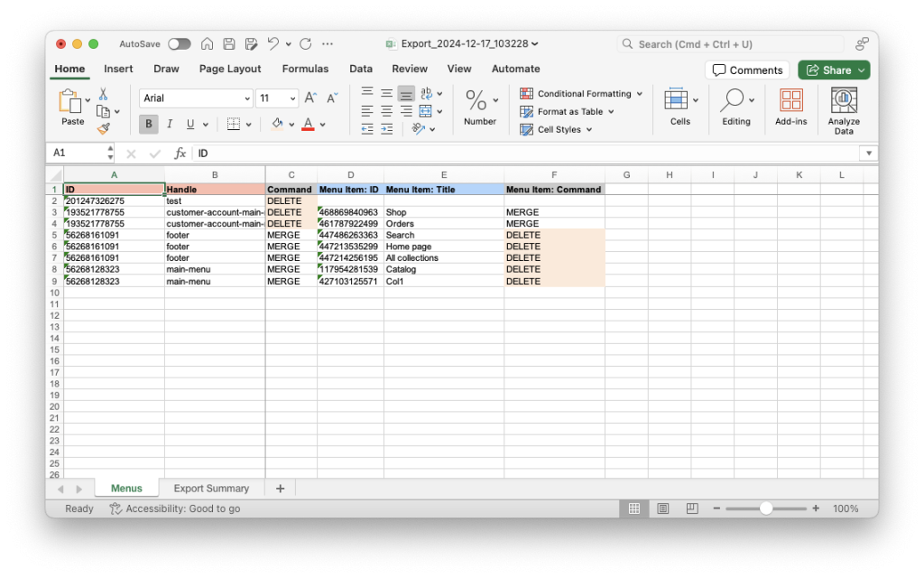Screen dimensions: 924x578
Task: Select the Merge & Center icon
Action: [426, 111]
